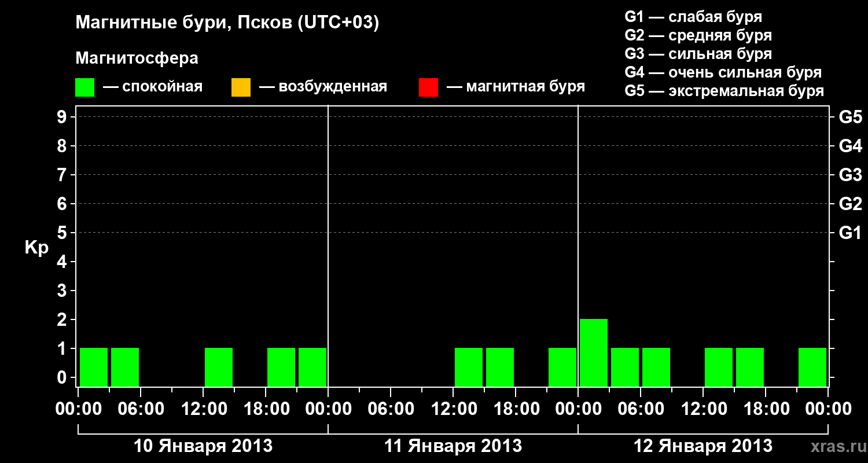Click the 15:00–18:00 bar on 11 Января
Viewport: 868px width, 463px height.
[x=500, y=367]
